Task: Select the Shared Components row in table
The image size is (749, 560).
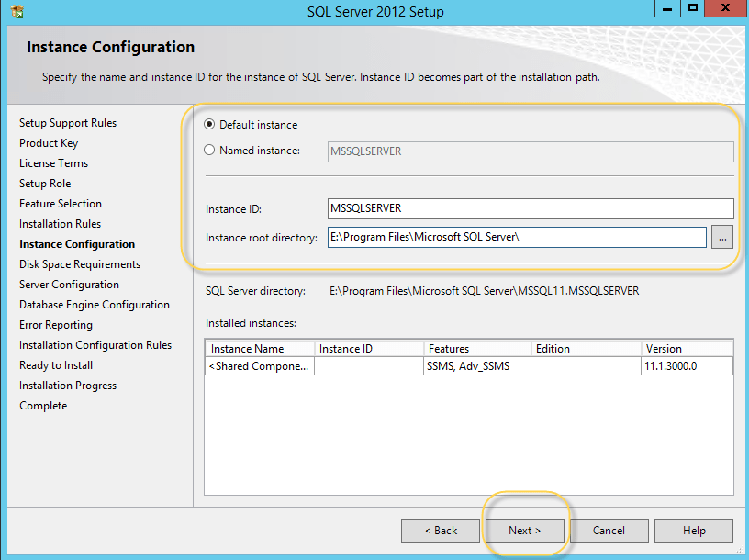Action: [261, 366]
